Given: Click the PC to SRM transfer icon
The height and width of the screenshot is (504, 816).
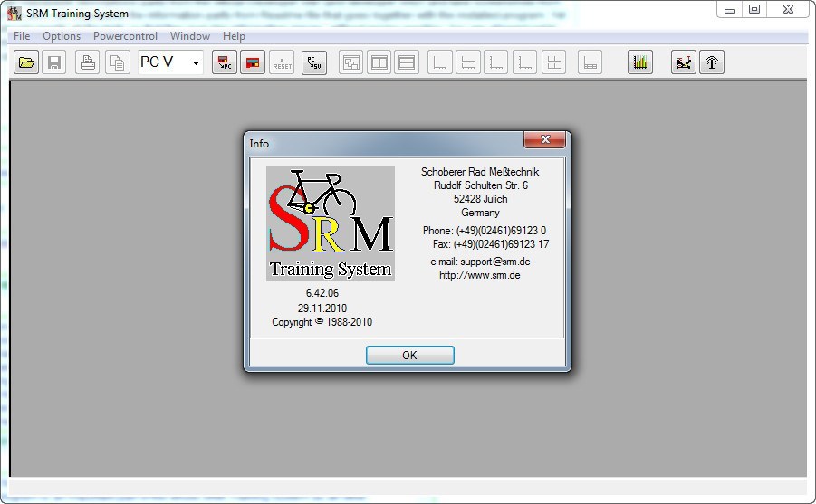Looking at the screenshot, I should [314, 63].
